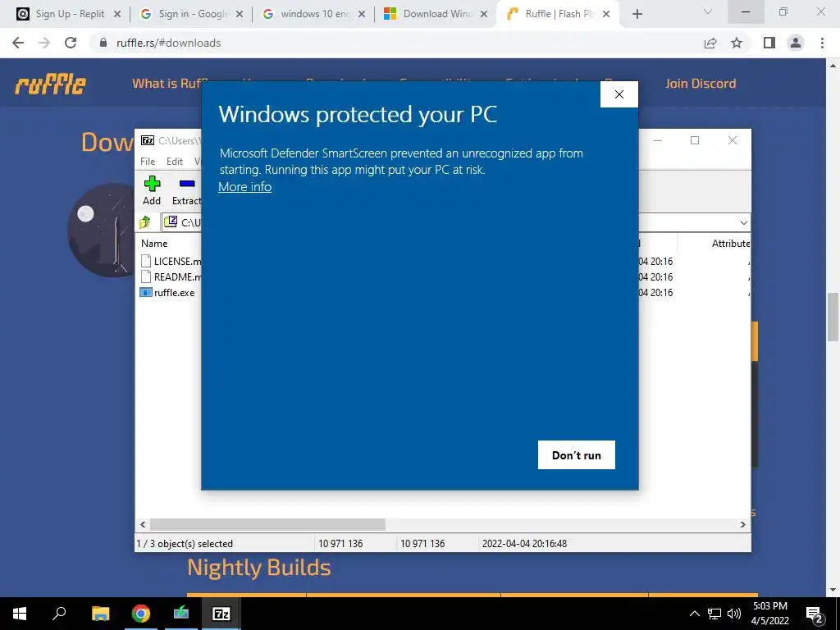This screenshot has width=840, height=630.
Task: Open a new browser tab
Action: pos(637,14)
